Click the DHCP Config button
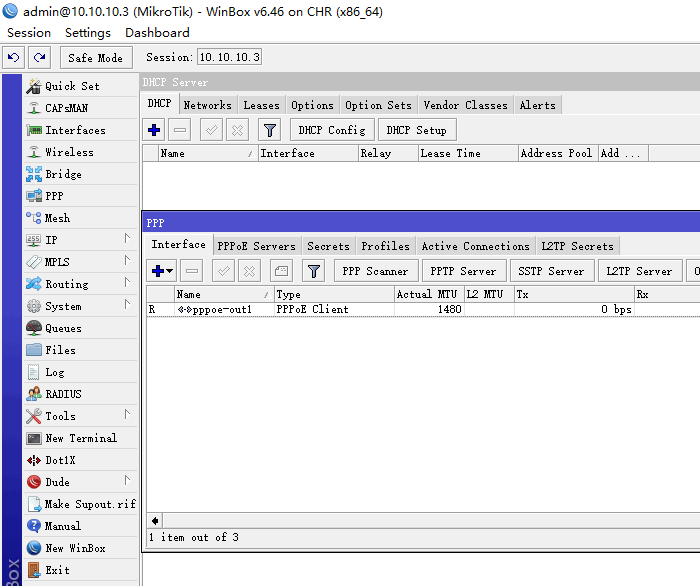The image size is (700, 586). pos(332,130)
